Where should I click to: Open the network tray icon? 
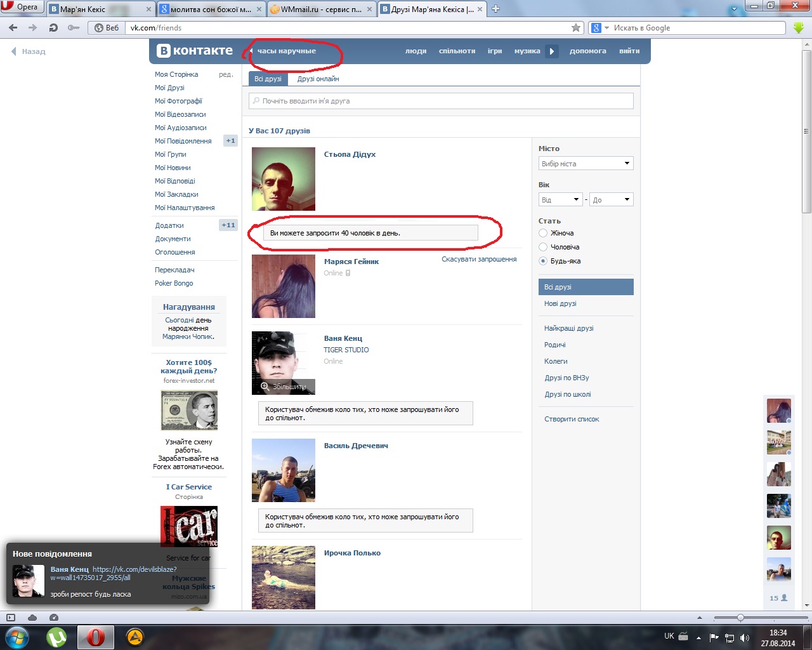pyautogui.click(x=730, y=637)
